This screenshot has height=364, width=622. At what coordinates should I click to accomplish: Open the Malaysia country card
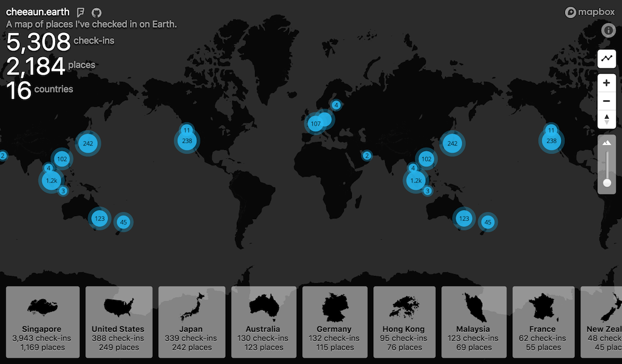tap(474, 322)
